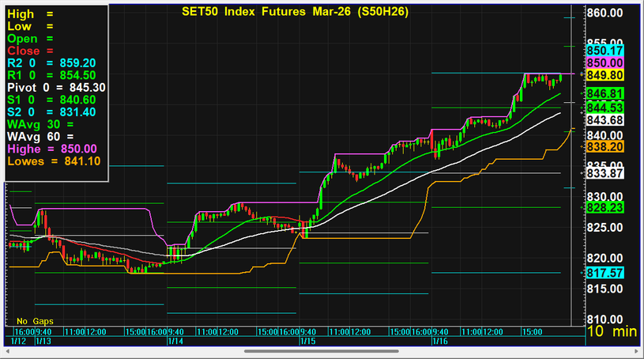644x359 pixels.
Task: Click the S2 0 = 831.40 legend row
Action: click(51, 112)
